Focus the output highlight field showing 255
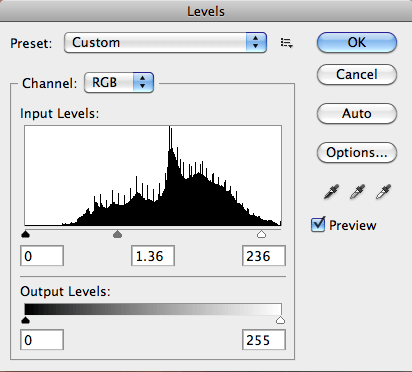The width and height of the screenshot is (412, 372). coord(264,340)
